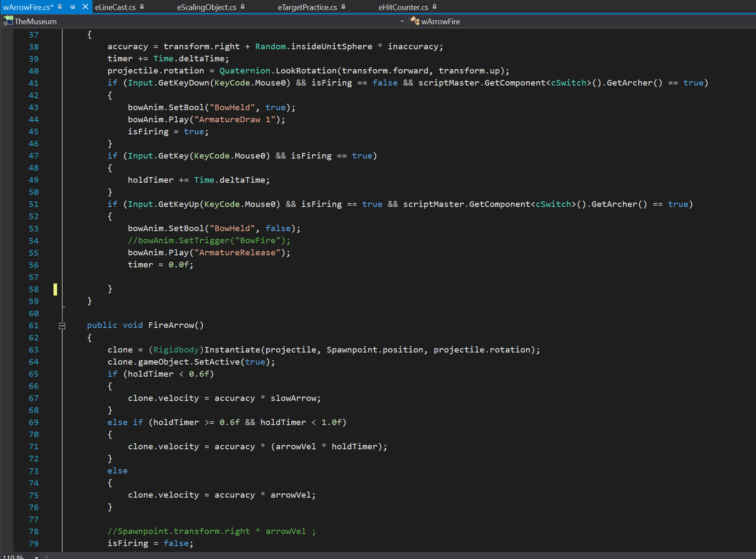Image resolution: width=756 pixels, height=559 pixels.
Task: Open the eScalingObject.cs tab
Action: 207,7
